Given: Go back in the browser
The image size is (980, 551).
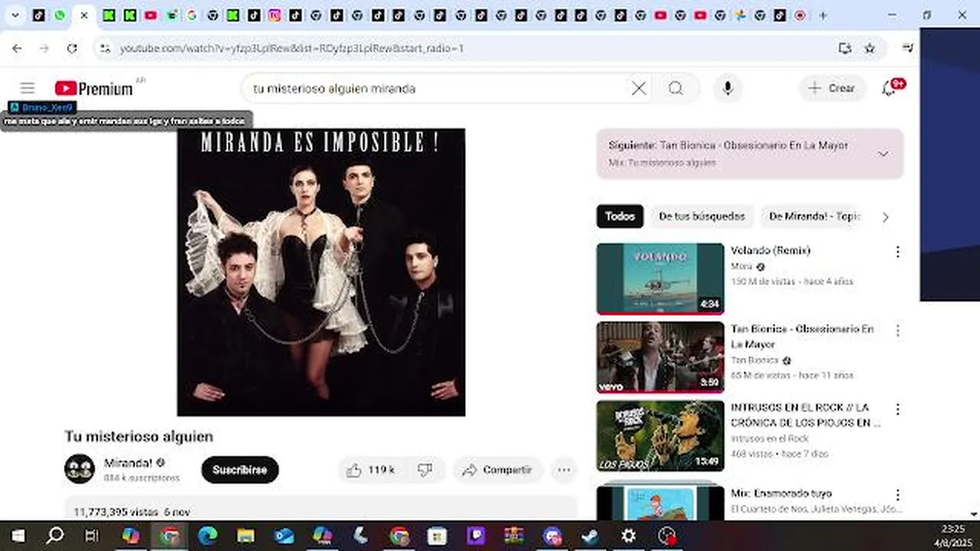Looking at the screenshot, I should pyautogui.click(x=17, y=48).
